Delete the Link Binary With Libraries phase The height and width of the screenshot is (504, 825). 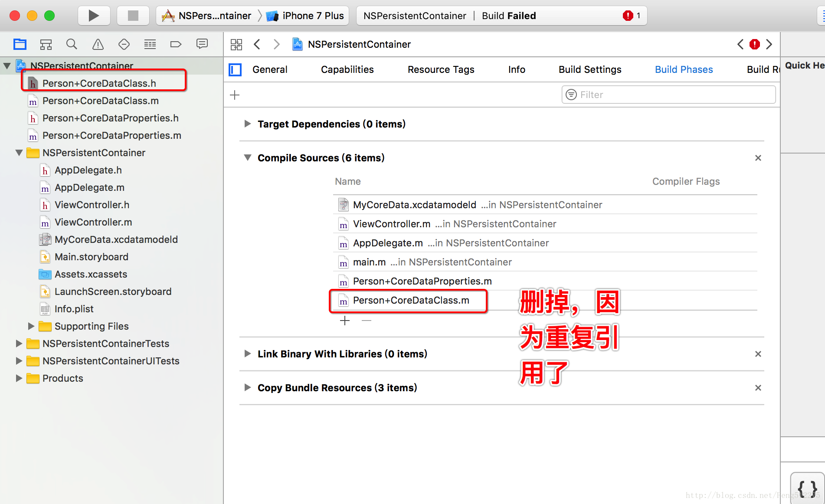[758, 354]
